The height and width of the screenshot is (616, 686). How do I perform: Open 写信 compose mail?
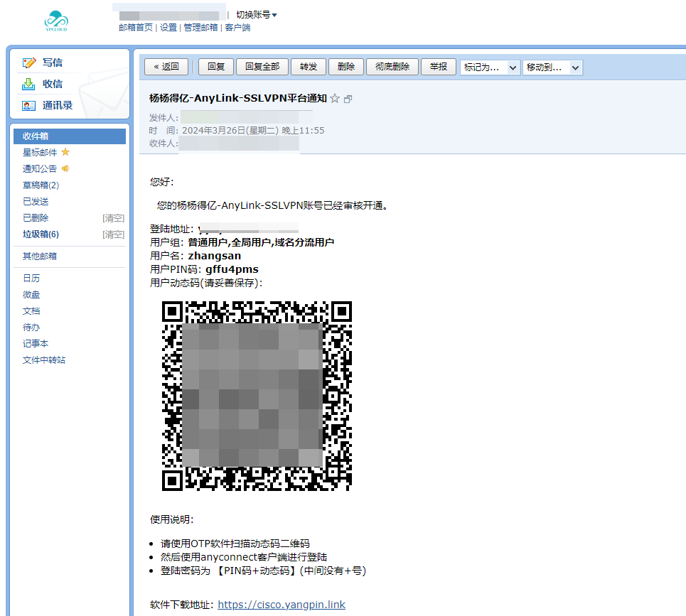click(x=53, y=63)
